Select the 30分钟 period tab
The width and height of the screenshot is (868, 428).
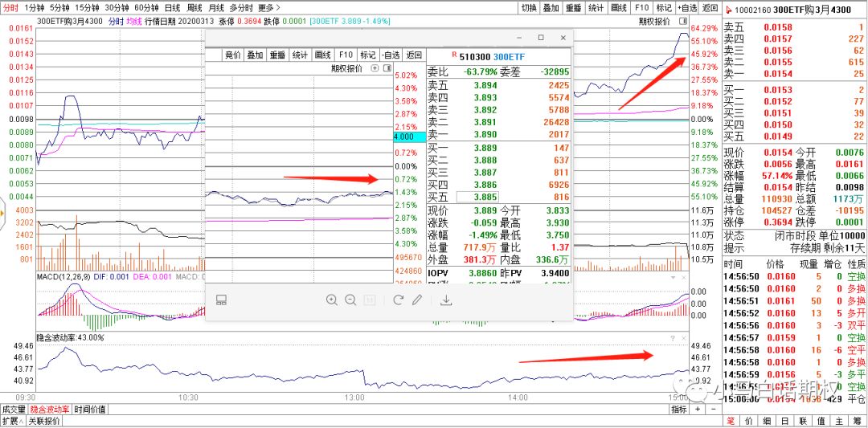(117, 8)
